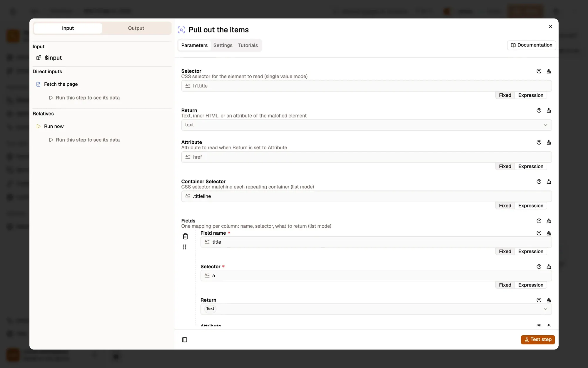
Task: Open help for the top Return parameter
Action: pyautogui.click(x=539, y=110)
